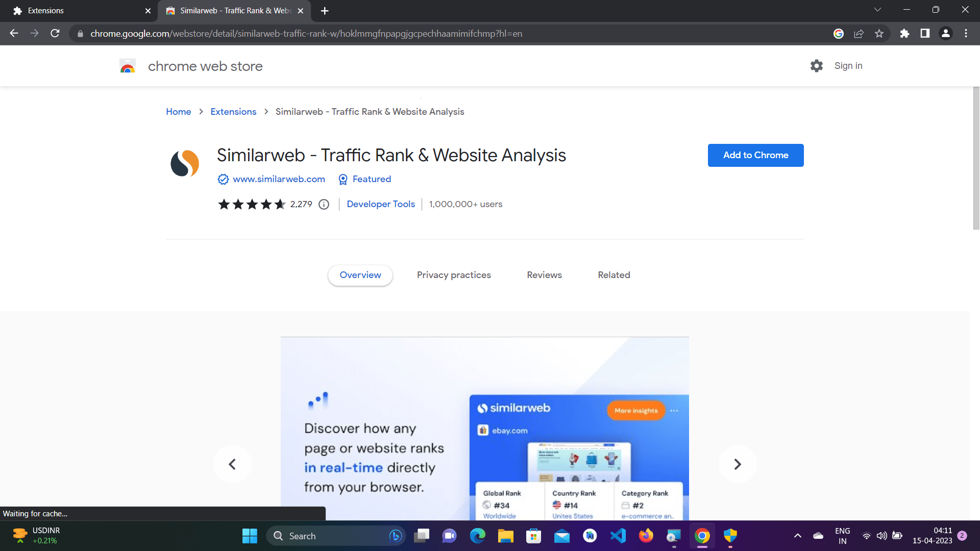Click the Similarweb extension logo
Image resolution: width=980 pixels, height=551 pixels.
pos(185,163)
